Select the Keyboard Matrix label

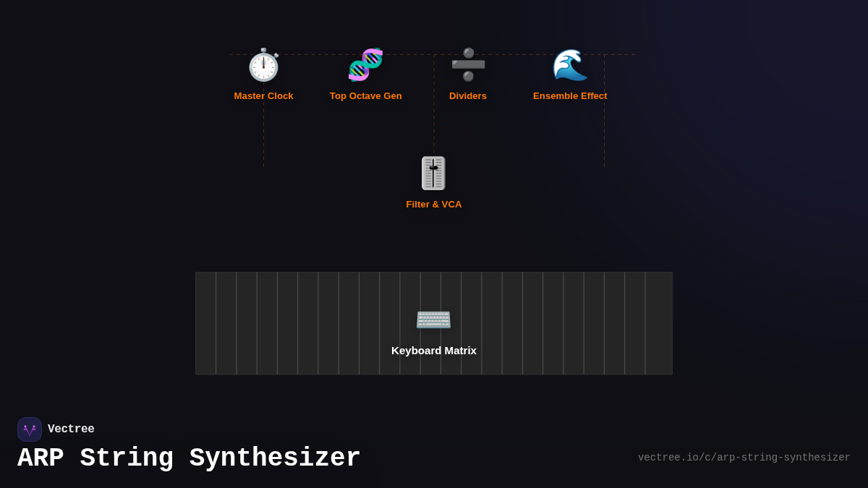[x=434, y=351]
